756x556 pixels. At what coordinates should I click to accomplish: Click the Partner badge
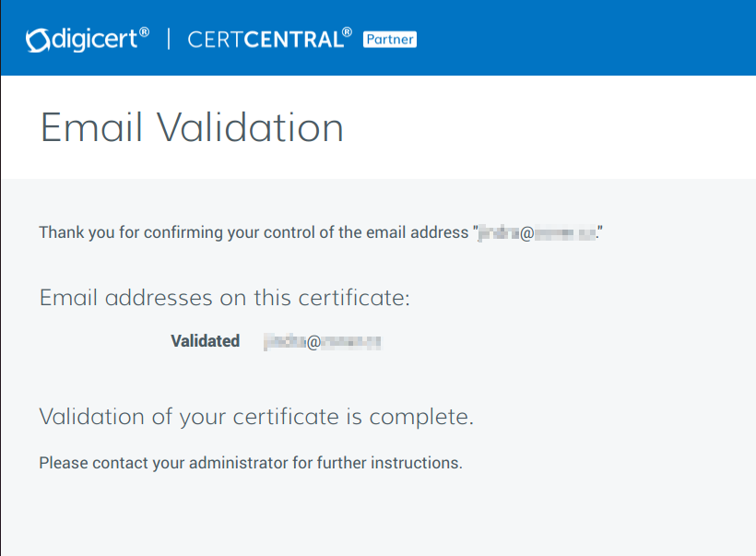click(x=389, y=40)
